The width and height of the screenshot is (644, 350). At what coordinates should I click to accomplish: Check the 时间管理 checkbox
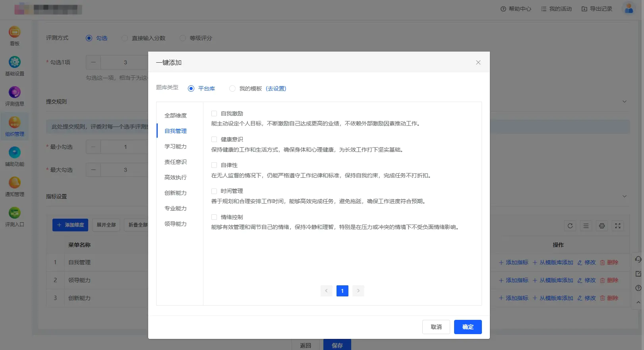coord(214,191)
